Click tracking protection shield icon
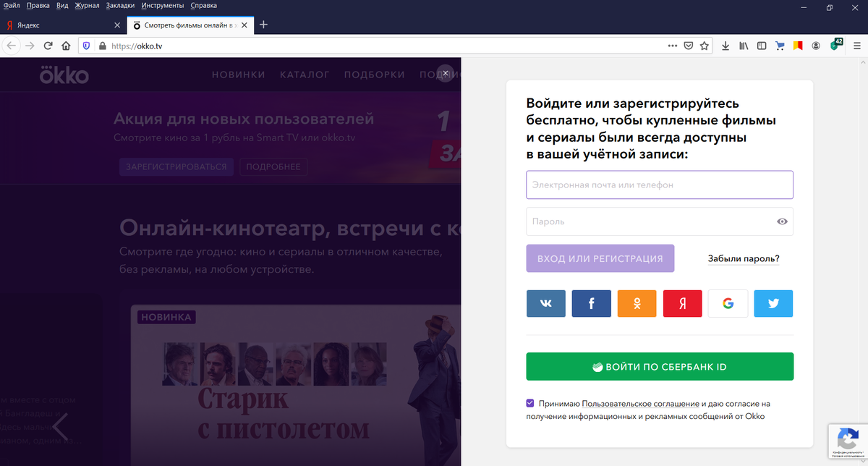 [x=86, y=45]
